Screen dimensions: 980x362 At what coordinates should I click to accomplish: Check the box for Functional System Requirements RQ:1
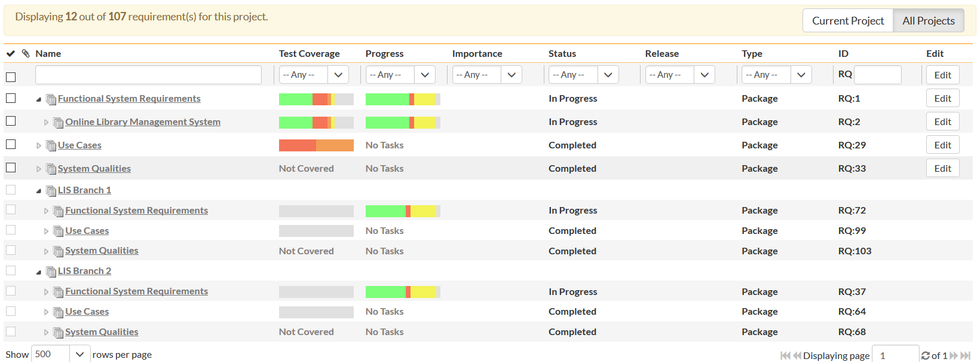(x=11, y=98)
